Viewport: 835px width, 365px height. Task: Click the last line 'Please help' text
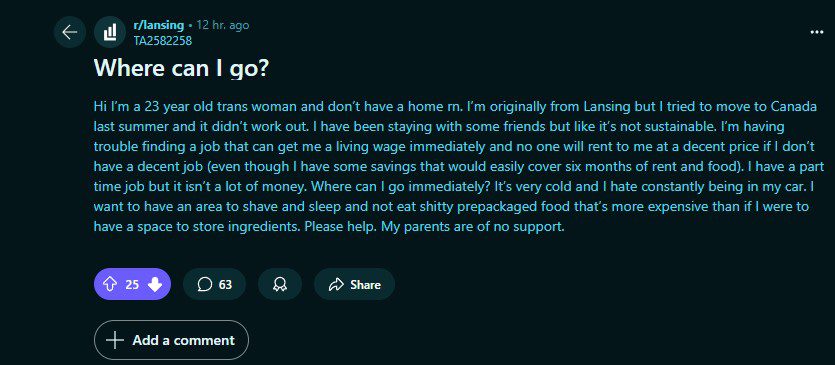(333, 226)
